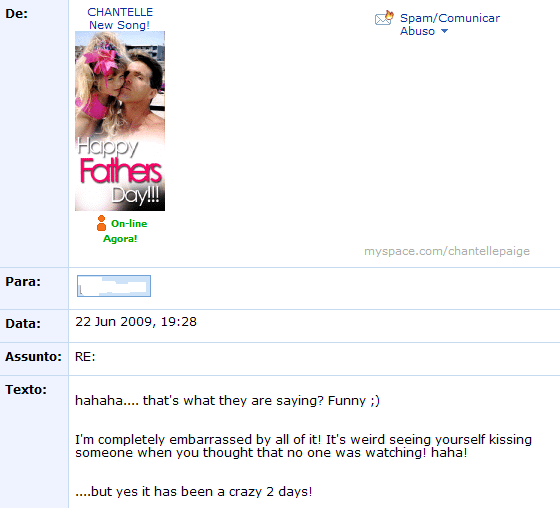560x508 pixels.
Task: Click the Happy Fathers Day profile photo
Action: click(x=120, y=121)
